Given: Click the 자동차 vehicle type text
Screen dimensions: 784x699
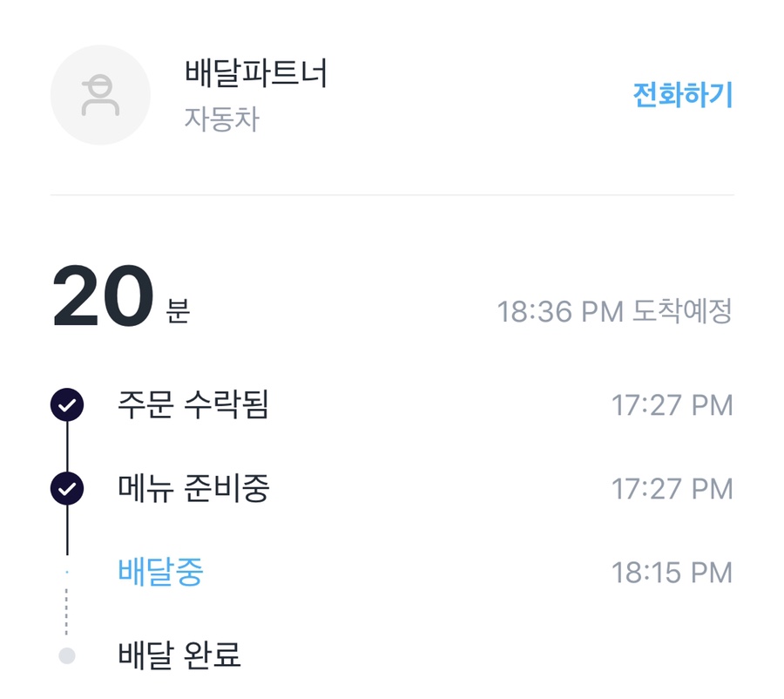Looking at the screenshot, I should tap(221, 119).
